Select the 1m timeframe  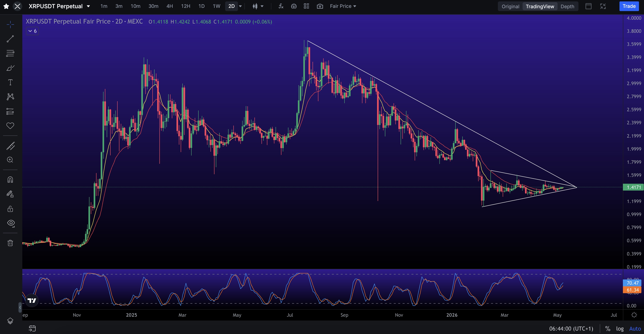[104, 6]
